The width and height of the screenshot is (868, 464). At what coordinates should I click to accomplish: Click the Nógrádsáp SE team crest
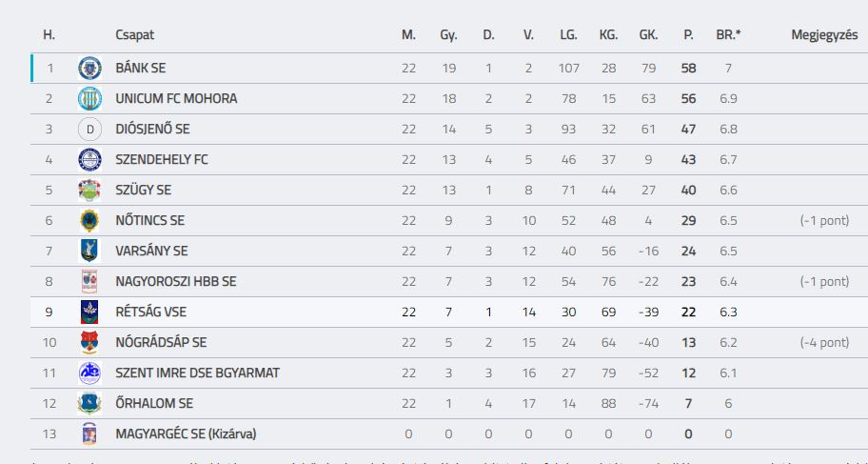coord(89,343)
